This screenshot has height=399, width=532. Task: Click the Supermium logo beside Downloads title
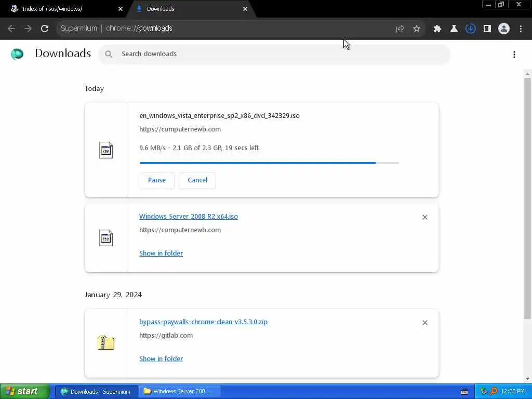click(17, 54)
